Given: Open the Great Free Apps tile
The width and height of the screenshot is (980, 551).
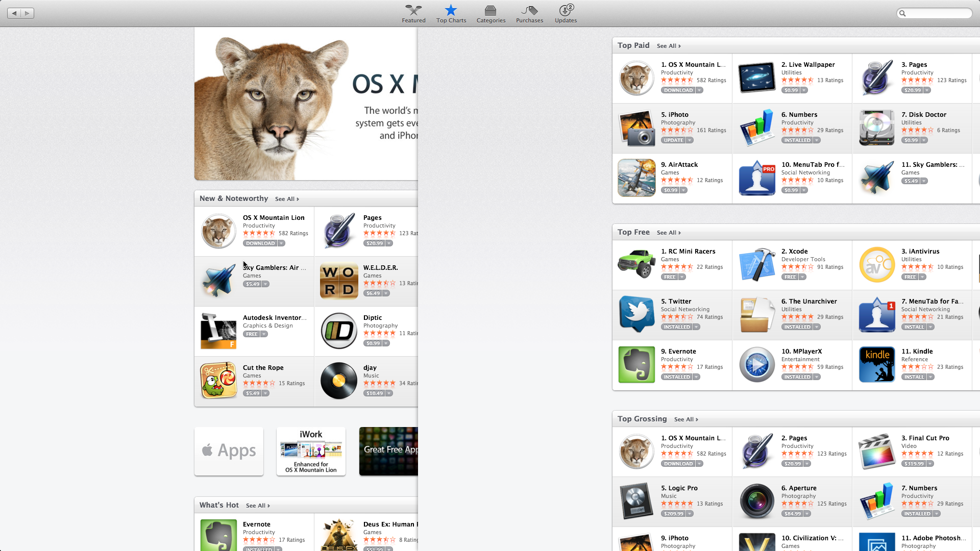Looking at the screenshot, I should [x=388, y=451].
